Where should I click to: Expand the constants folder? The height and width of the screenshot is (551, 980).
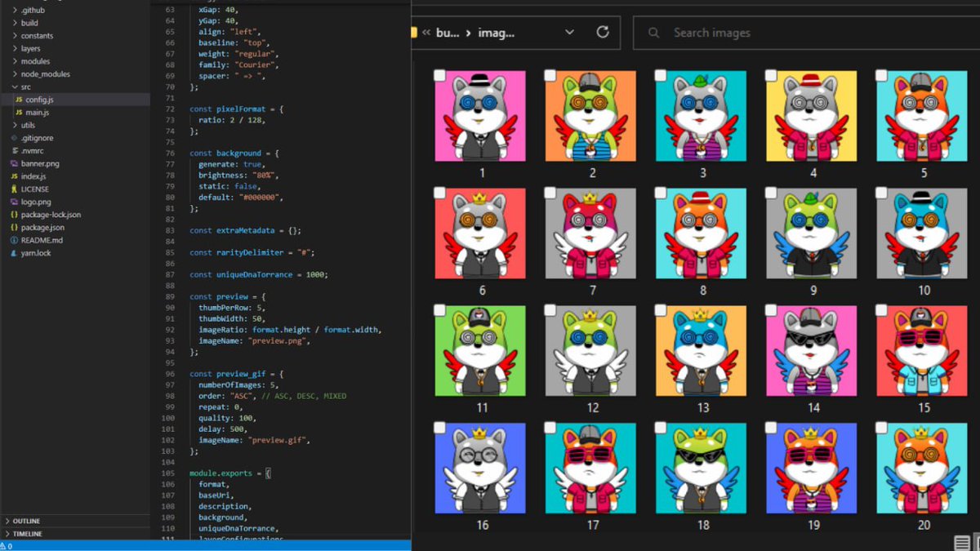[15, 36]
